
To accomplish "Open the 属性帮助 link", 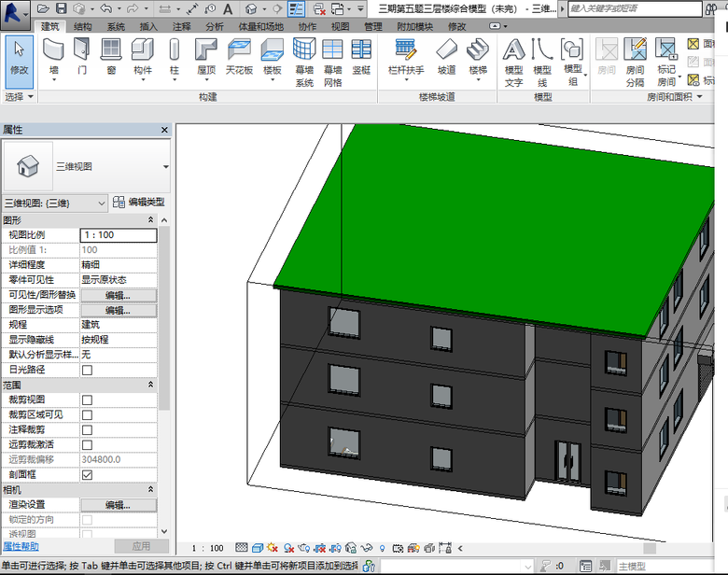I will pyautogui.click(x=21, y=546).
